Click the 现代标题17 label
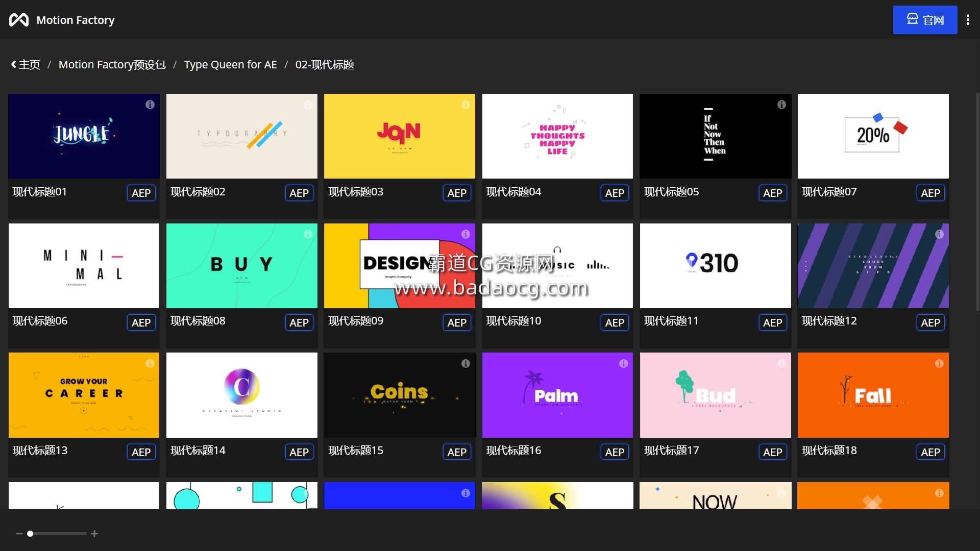The width and height of the screenshot is (980, 551). coord(671,450)
